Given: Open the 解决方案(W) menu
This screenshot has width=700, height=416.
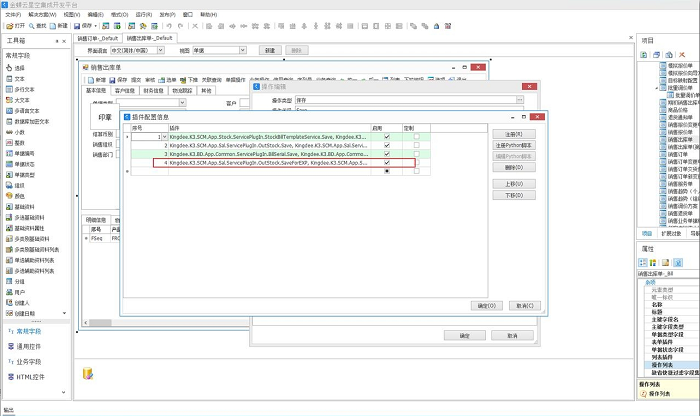Looking at the screenshot, I should (x=42, y=16).
